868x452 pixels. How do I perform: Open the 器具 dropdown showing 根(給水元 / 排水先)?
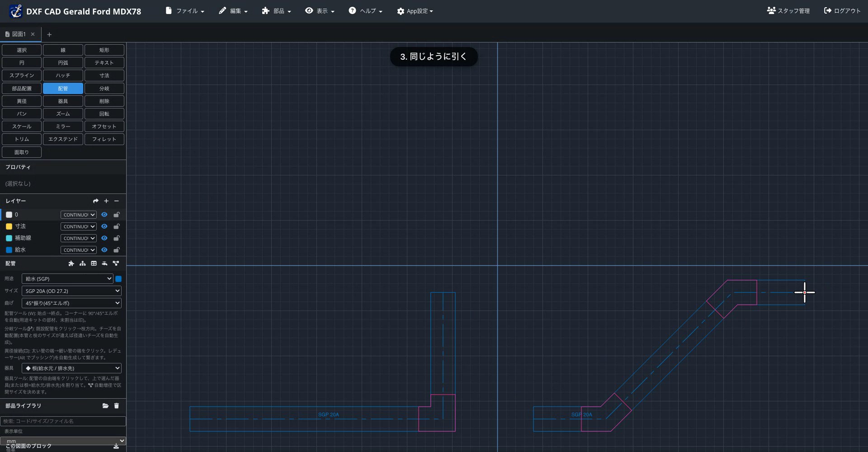click(x=72, y=368)
